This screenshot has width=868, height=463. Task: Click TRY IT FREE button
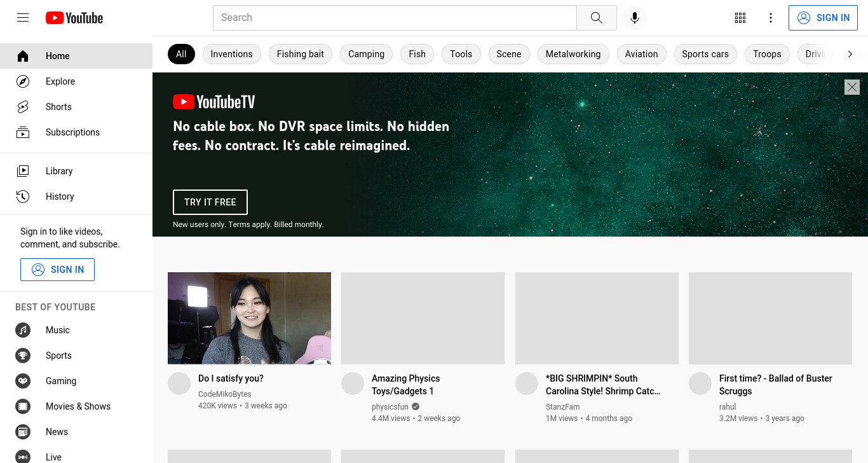click(x=210, y=202)
